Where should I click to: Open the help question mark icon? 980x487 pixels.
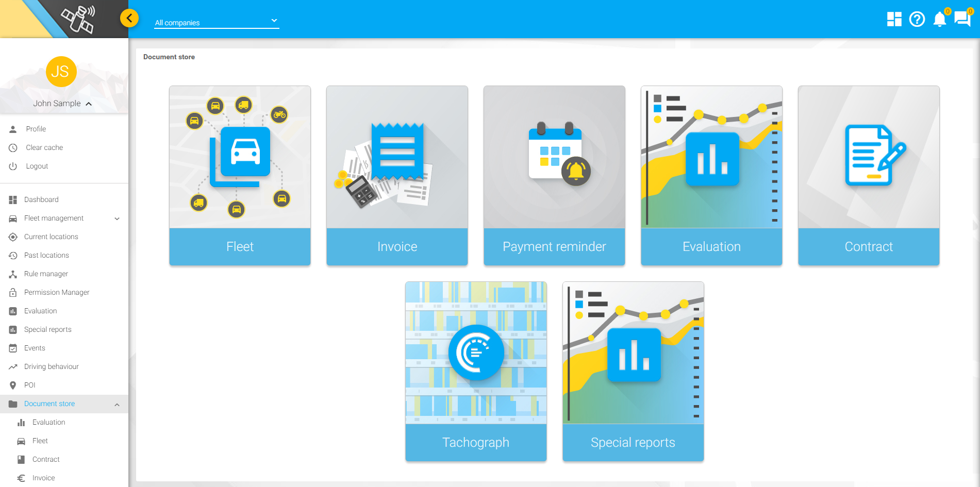click(x=917, y=19)
